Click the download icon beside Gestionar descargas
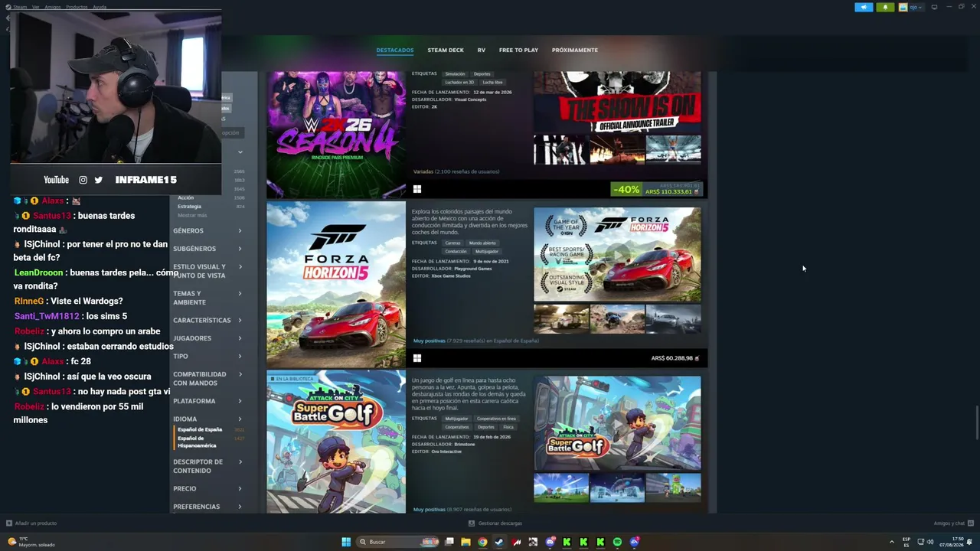Viewport: 980px width, 551px height. pyautogui.click(x=472, y=523)
